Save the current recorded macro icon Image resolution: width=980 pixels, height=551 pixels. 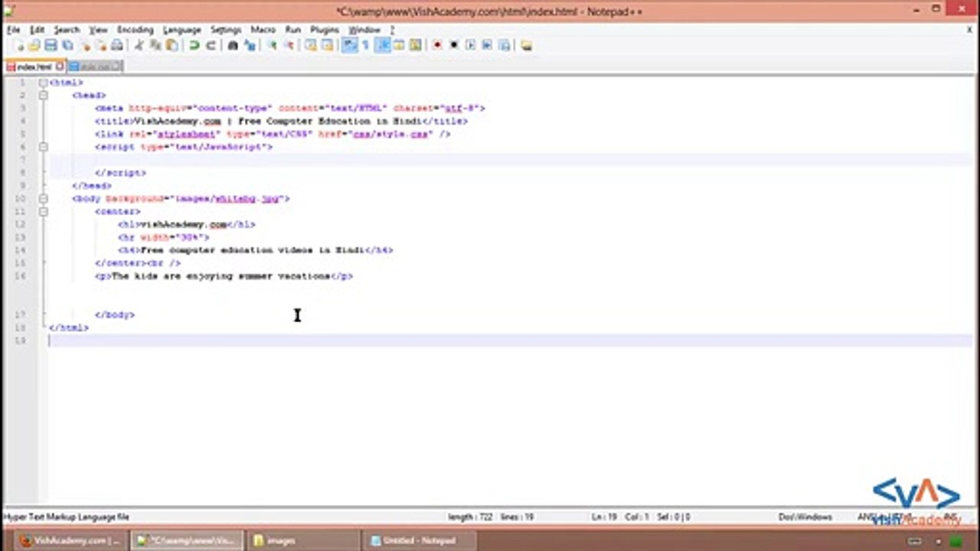point(504,45)
